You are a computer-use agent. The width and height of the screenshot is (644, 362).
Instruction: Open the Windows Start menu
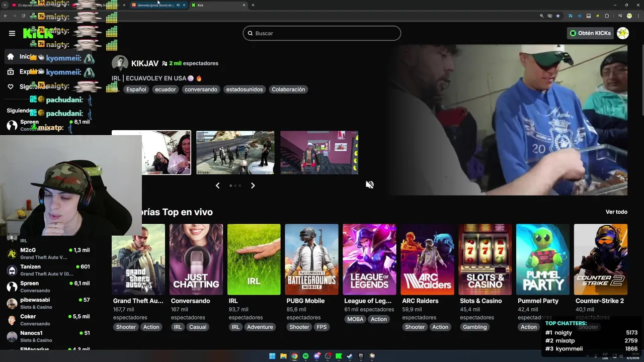pos(272,356)
